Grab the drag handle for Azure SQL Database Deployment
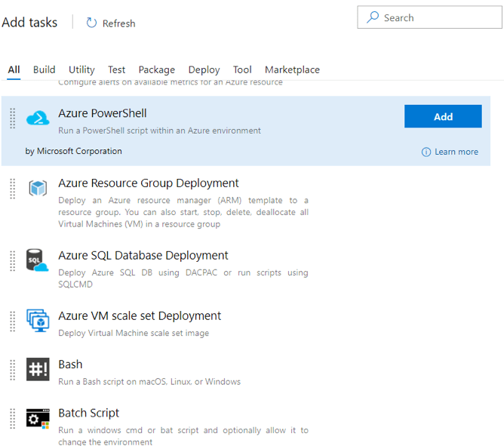The image size is (504, 446). 13,261
